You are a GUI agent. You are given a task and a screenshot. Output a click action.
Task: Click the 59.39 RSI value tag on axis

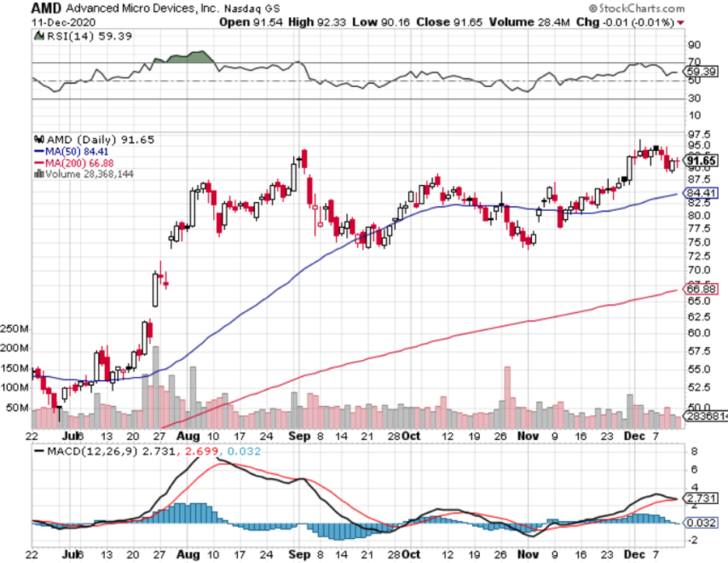tap(701, 72)
